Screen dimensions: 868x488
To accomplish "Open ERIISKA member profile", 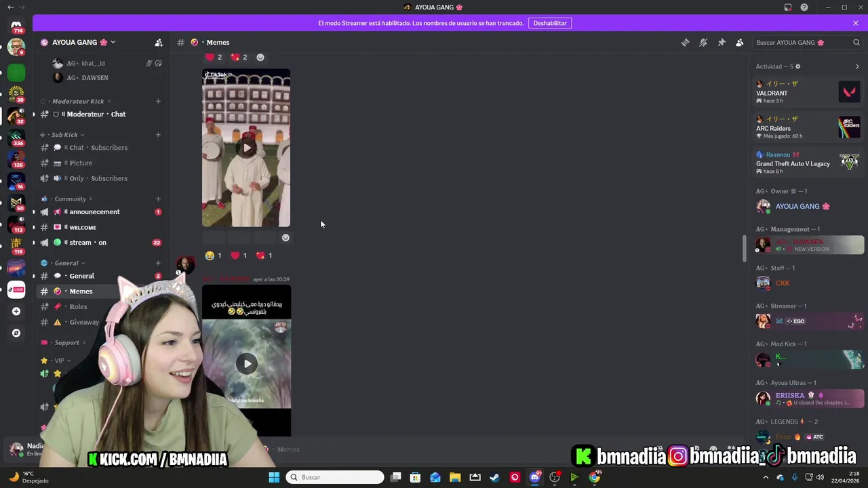I will click(808, 399).
